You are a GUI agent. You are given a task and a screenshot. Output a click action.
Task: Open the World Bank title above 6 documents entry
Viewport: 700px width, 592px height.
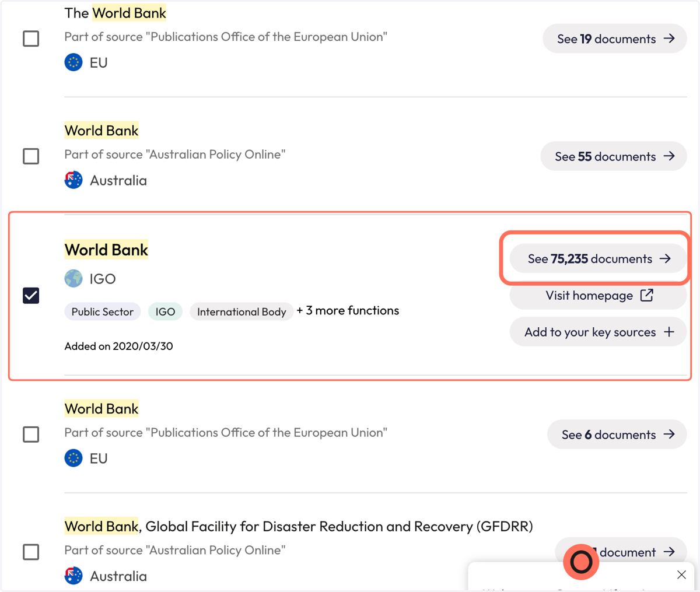101,409
